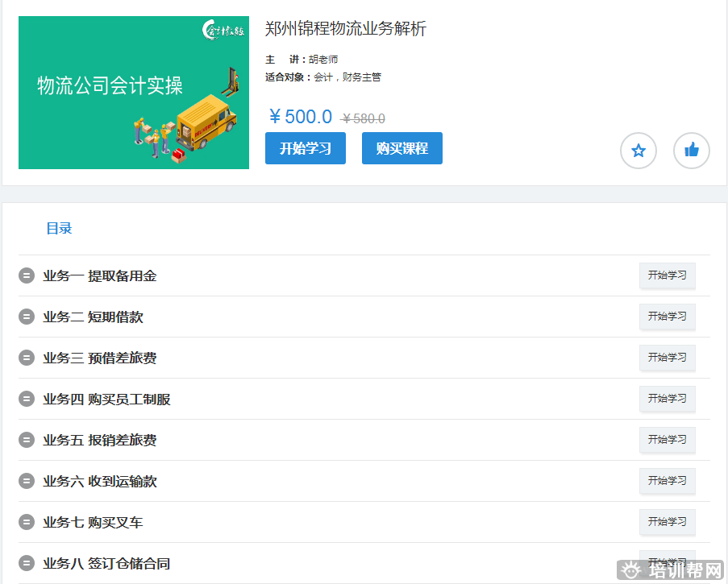Click the round icon beside 业务三 预借差旅费
This screenshot has height=584, width=728.
click(27, 358)
